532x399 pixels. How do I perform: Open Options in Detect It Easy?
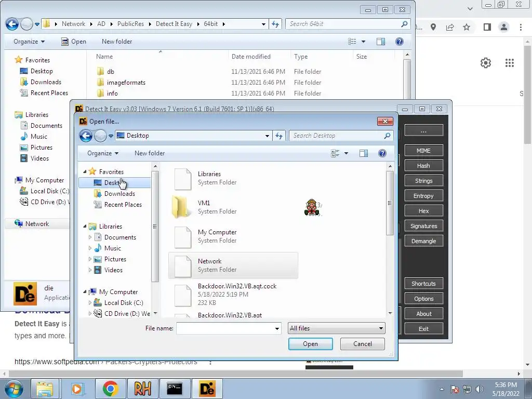(424, 299)
